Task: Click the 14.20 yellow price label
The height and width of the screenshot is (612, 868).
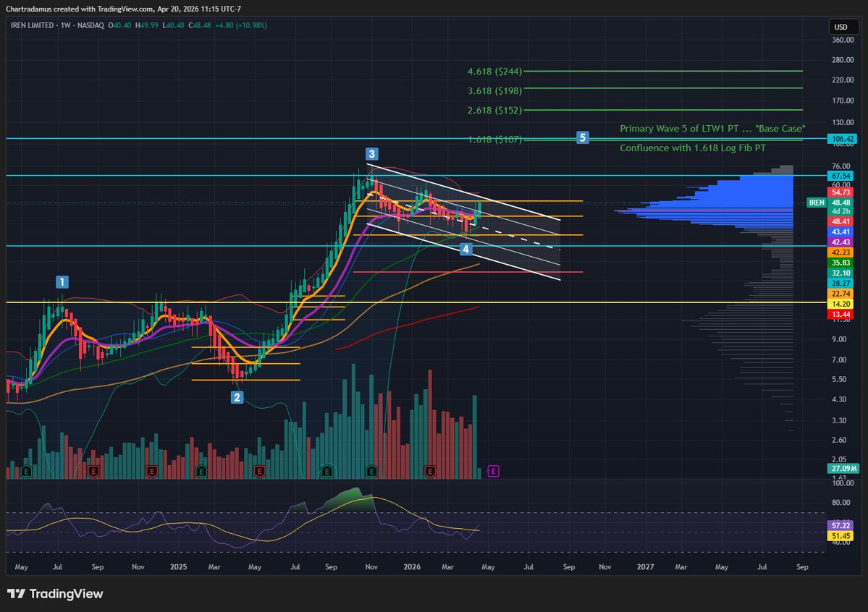Action: (x=841, y=305)
